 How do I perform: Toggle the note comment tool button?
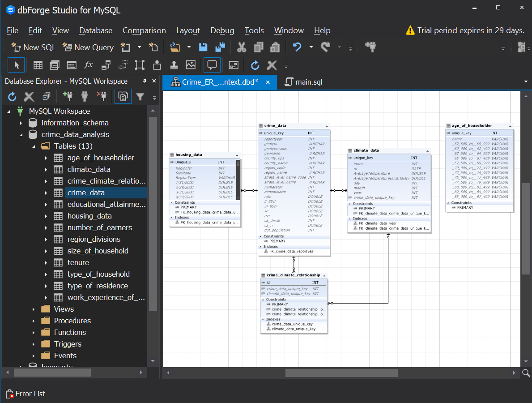click(212, 65)
